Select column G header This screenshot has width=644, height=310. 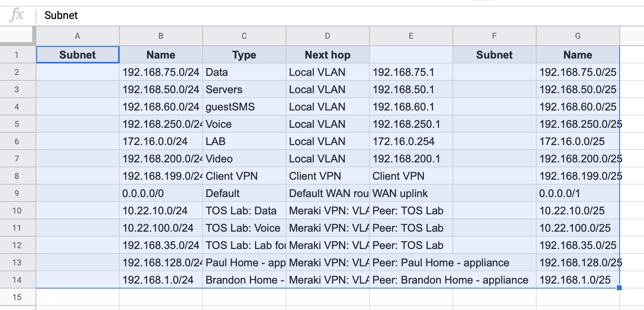click(577, 36)
